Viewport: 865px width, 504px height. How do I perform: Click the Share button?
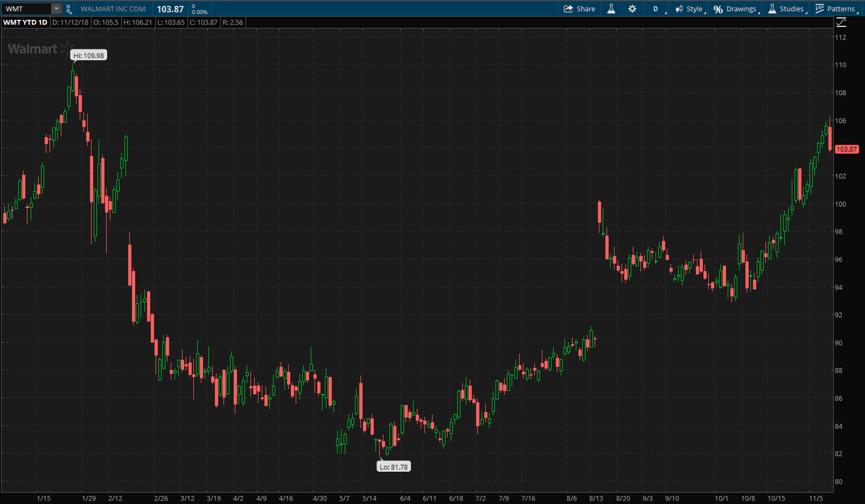pos(580,9)
